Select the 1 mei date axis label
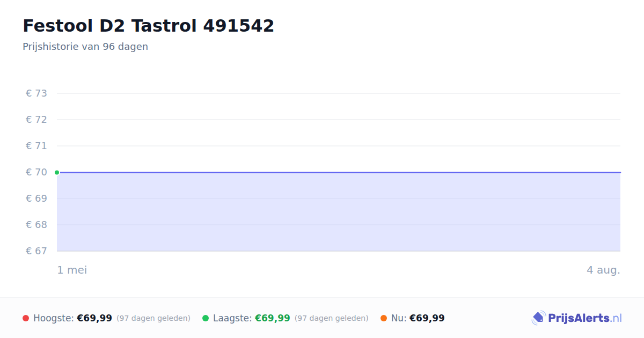Screen dimensions: 644x338 (72, 270)
